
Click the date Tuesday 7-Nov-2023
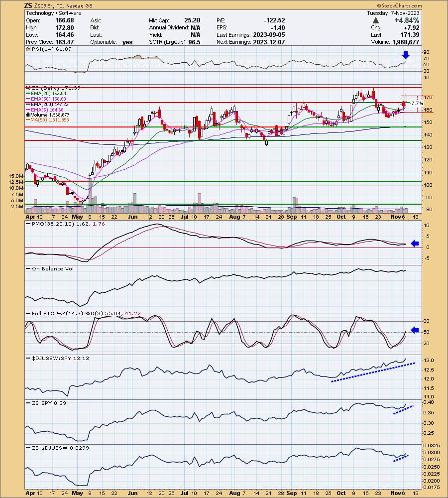point(393,13)
